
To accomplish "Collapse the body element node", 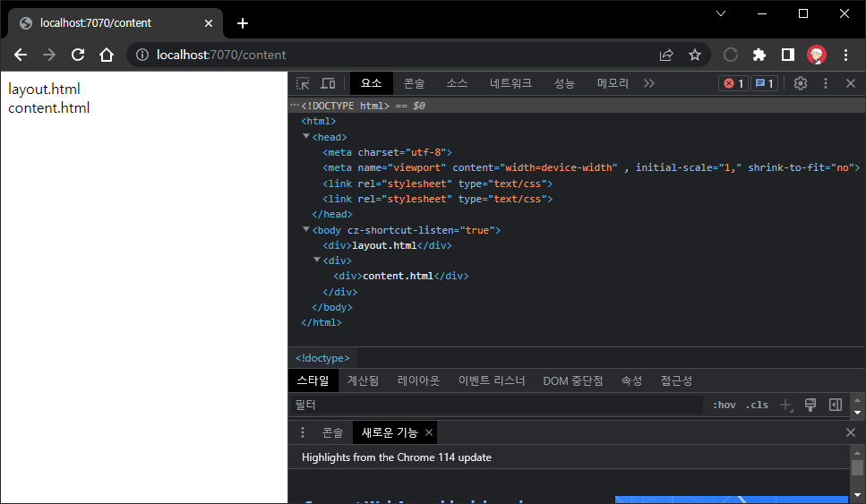I will coord(306,229).
